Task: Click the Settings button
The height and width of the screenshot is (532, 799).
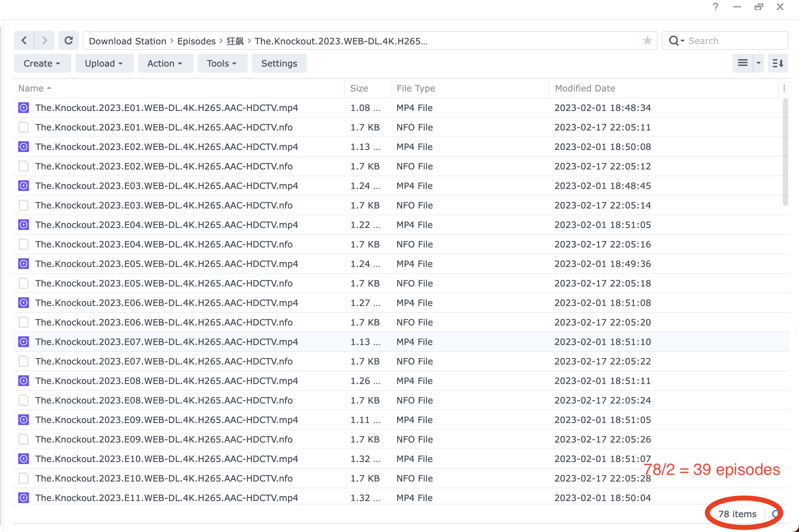Action: point(279,64)
